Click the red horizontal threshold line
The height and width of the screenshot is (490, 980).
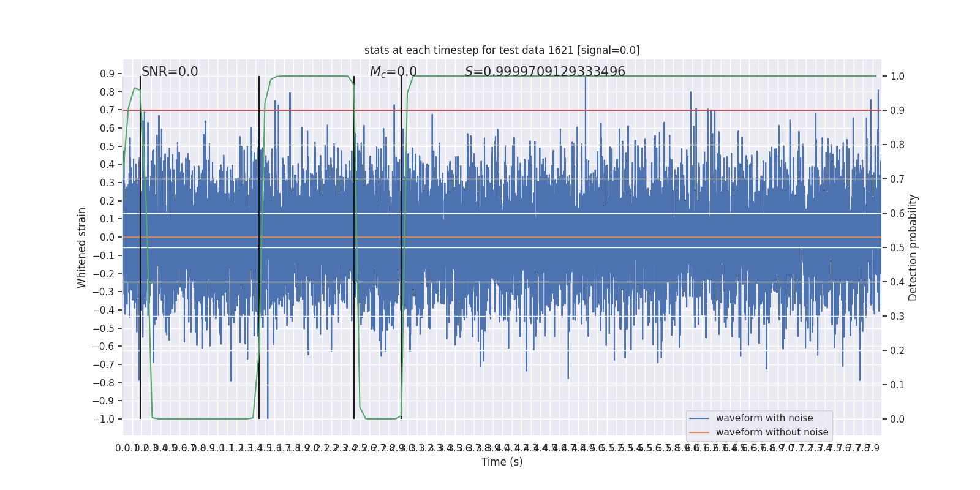(502, 110)
